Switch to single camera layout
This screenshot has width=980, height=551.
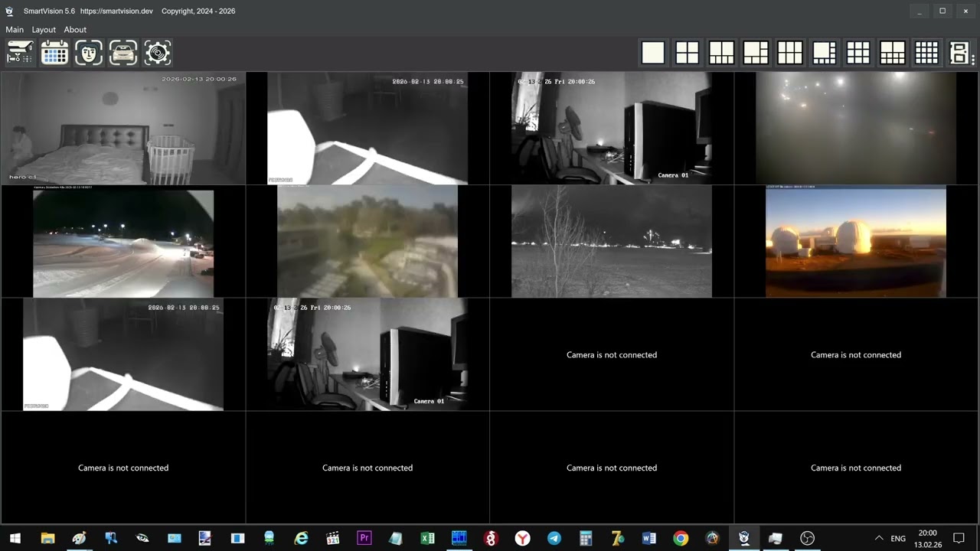[x=653, y=53]
